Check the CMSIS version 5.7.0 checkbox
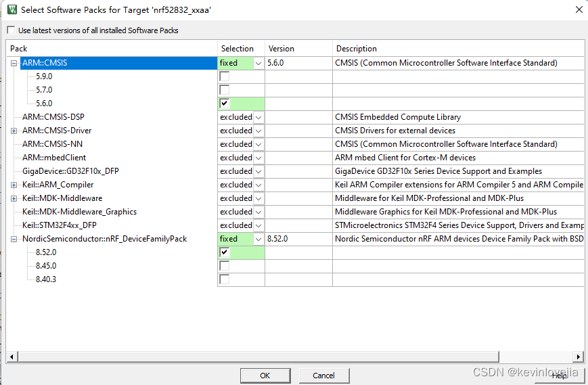The image size is (588, 385). 224,90
